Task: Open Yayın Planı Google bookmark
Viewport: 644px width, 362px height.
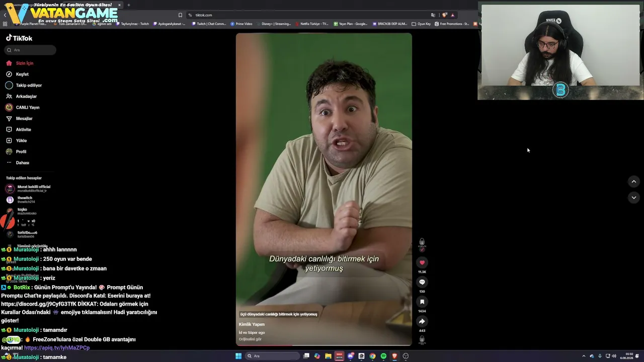Action: [x=351, y=24]
